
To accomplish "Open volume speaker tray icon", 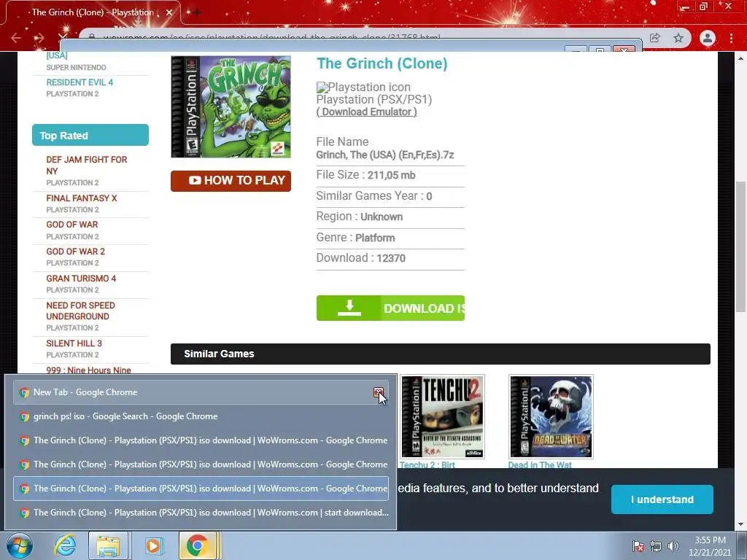I will pos(673,546).
